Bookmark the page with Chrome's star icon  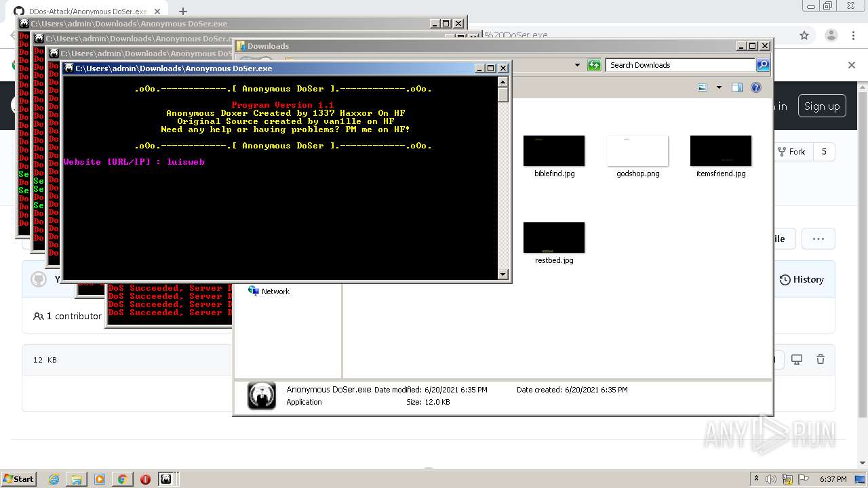(804, 35)
